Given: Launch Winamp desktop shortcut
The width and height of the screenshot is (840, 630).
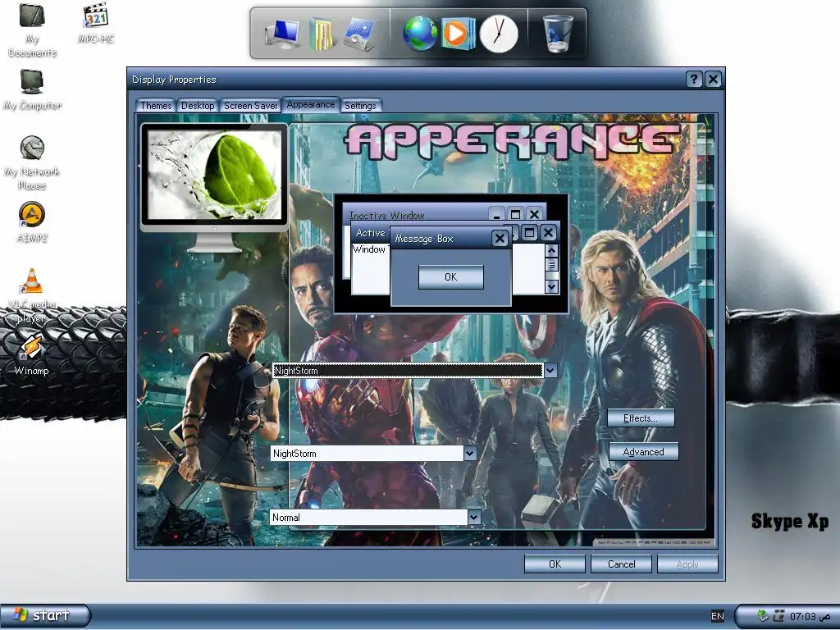Looking at the screenshot, I should tap(31, 354).
